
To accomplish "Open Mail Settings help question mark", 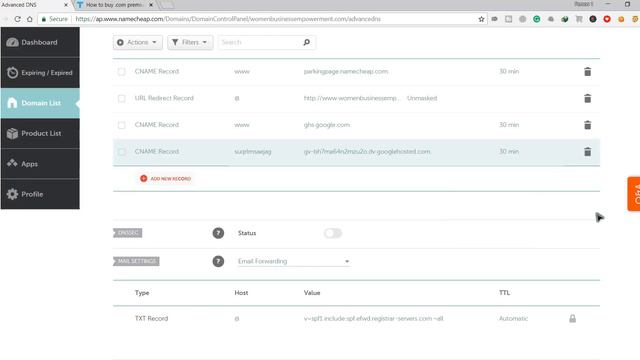I will pyautogui.click(x=218, y=261).
